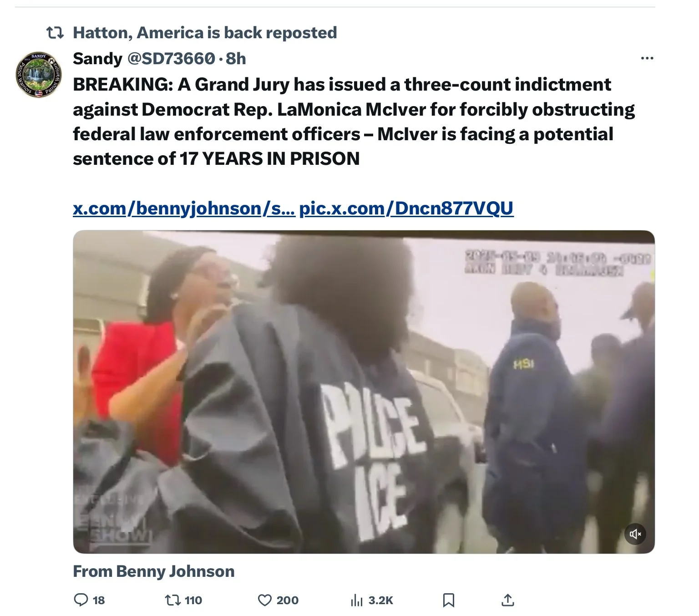Open Sandy's Patriot Warriors profile avatar
Viewport: 699px width, 616px height.
39,75
